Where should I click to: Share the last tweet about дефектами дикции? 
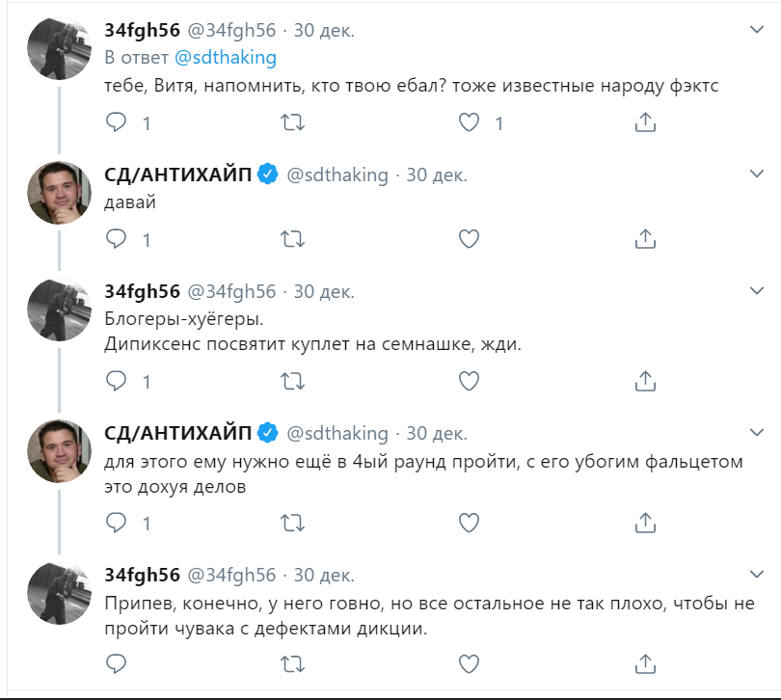[x=646, y=663]
